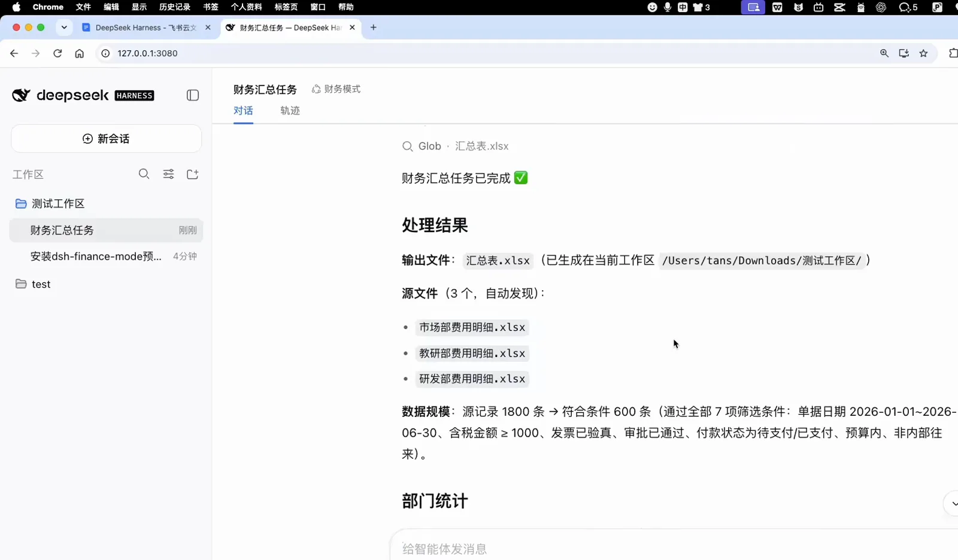The image size is (958, 560).
Task: Expand the test workspace folder
Action: [x=33, y=284]
